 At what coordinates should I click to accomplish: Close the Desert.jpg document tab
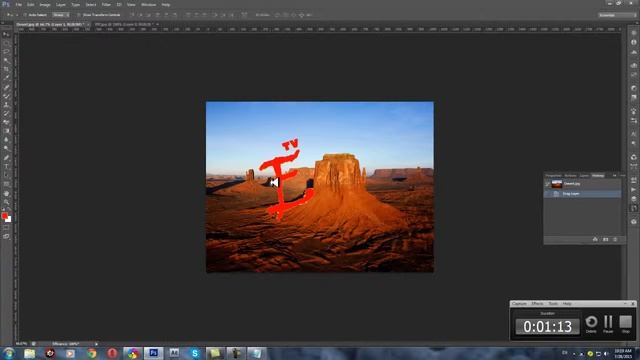click(89, 24)
